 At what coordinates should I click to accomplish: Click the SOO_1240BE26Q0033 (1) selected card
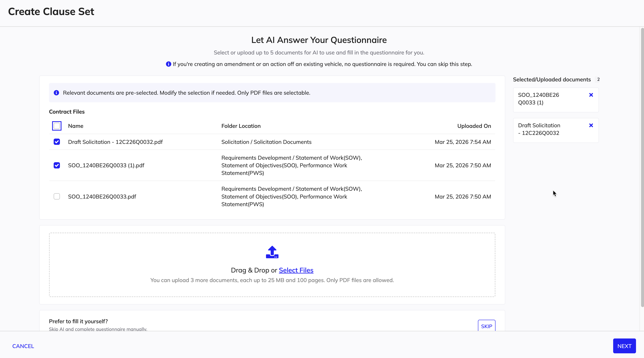point(556,100)
